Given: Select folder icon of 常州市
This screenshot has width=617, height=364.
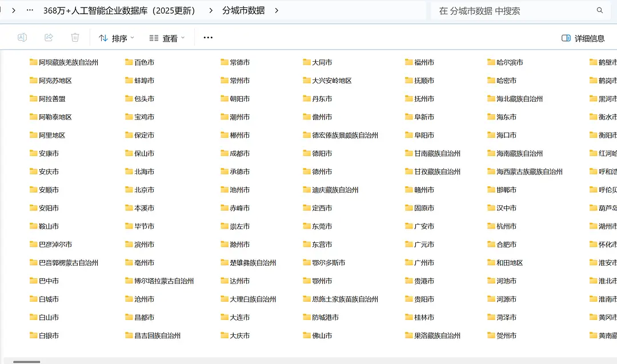Looking at the screenshot, I should pyautogui.click(x=225, y=80).
